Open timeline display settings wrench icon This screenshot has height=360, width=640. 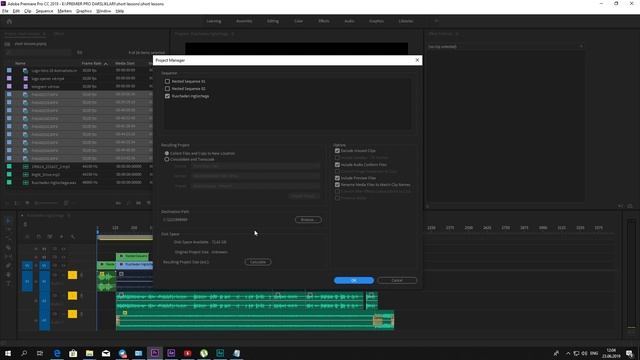tap(73, 236)
